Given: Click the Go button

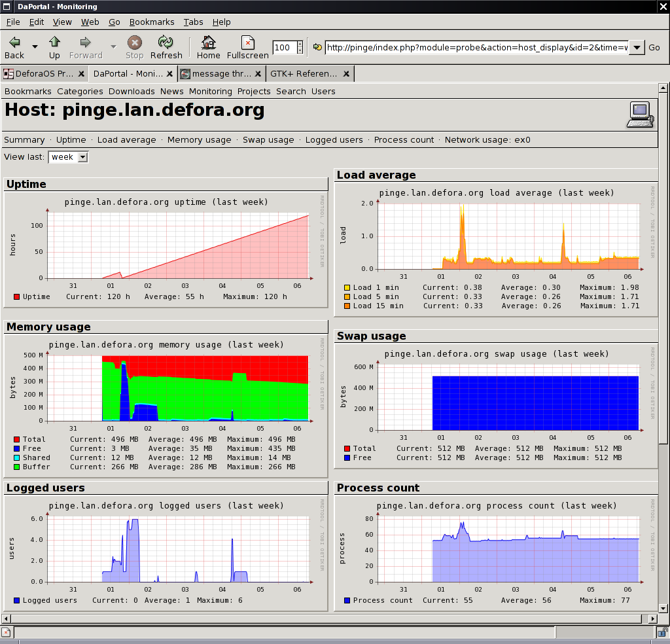Looking at the screenshot, I should click(654, 48).
